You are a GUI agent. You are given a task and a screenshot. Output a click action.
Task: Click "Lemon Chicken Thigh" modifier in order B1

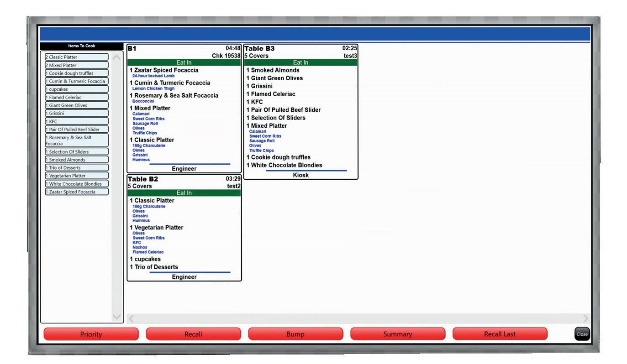[153, 88]
